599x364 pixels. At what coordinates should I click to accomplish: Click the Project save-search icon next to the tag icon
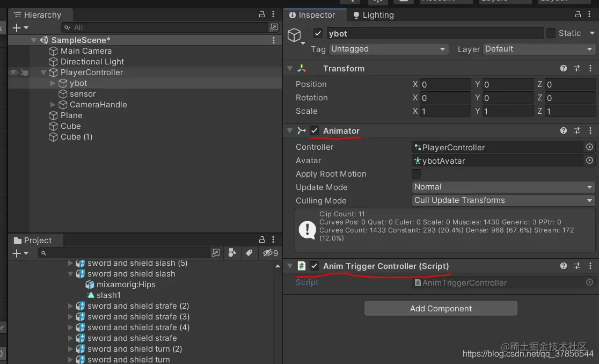tap(216, 253)
